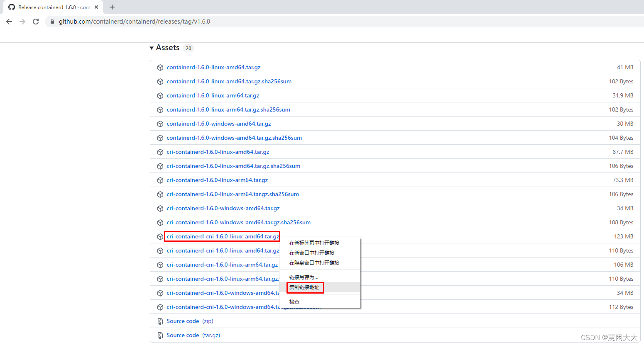Collapse the Assets section

click(152, 48)
